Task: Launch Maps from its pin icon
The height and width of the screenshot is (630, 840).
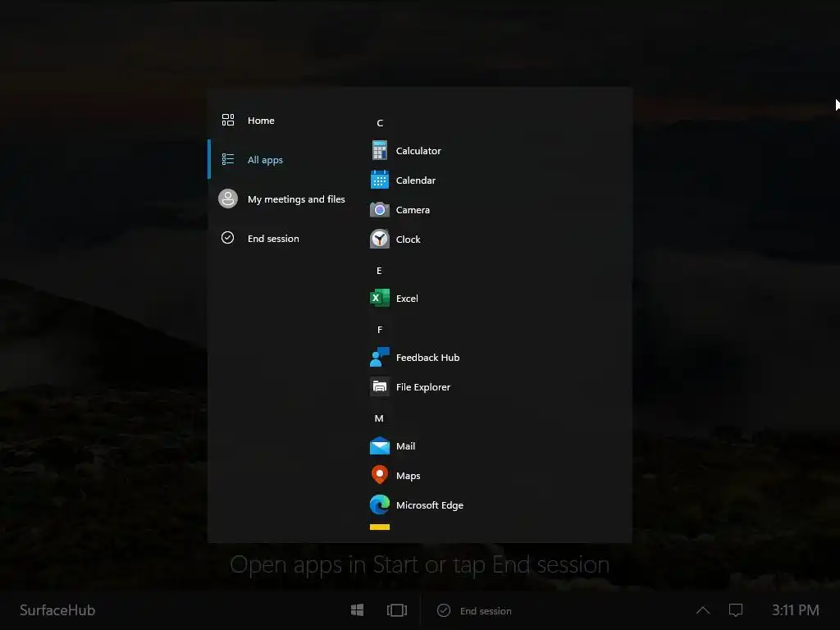Action: (x=379, y=475)
